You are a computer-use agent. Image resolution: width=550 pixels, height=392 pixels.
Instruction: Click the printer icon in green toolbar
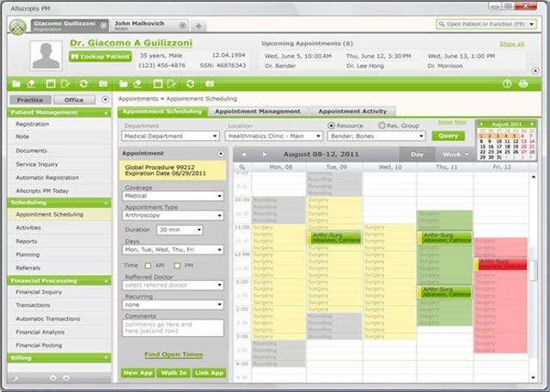pos(523,84)
